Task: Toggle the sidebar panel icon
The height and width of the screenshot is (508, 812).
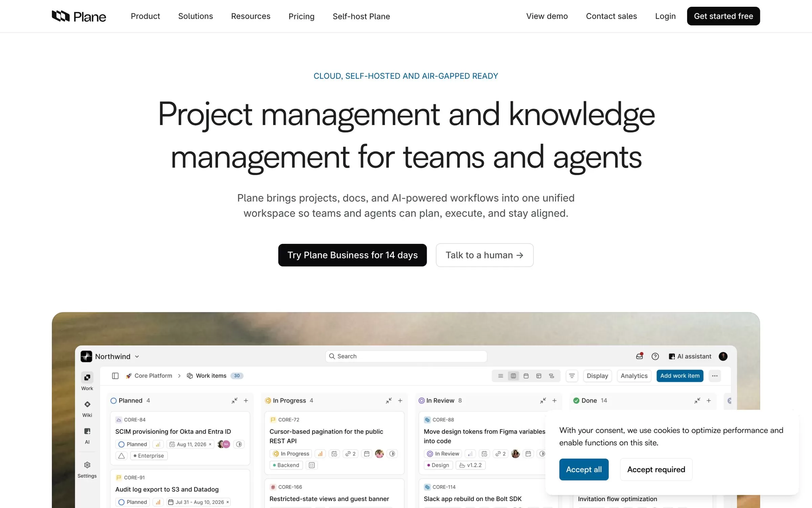Action: (x=115, y=376)
